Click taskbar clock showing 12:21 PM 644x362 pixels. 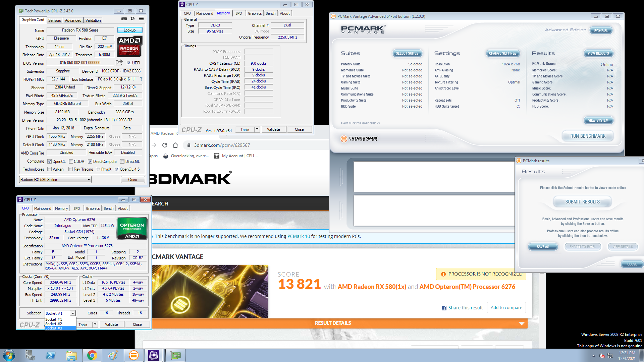[627, 355]
